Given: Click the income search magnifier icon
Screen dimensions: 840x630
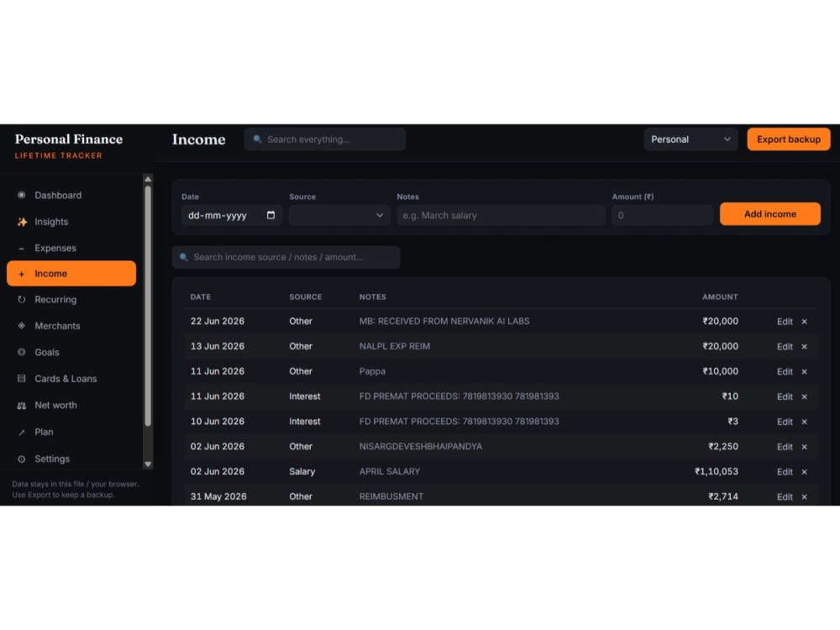Looking at the screenshot, I should [x=184, y=257].
